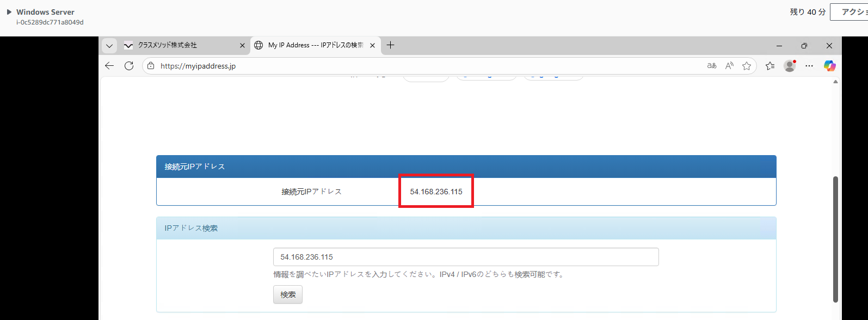Close the クラスメソッド株式会社 tab
The height and width of the screenshot is (320, 868).
(242, 46)
